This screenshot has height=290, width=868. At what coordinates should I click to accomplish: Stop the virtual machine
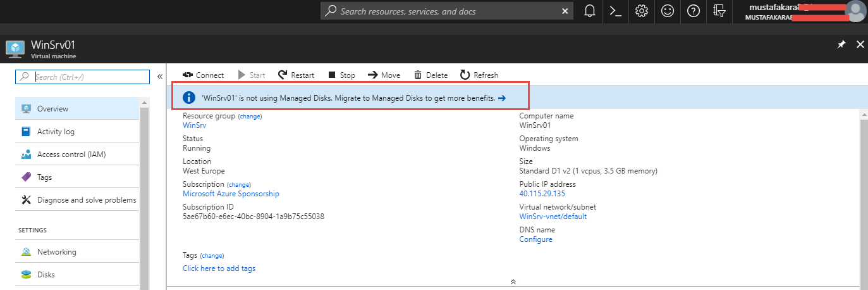[x=341, y=75]
